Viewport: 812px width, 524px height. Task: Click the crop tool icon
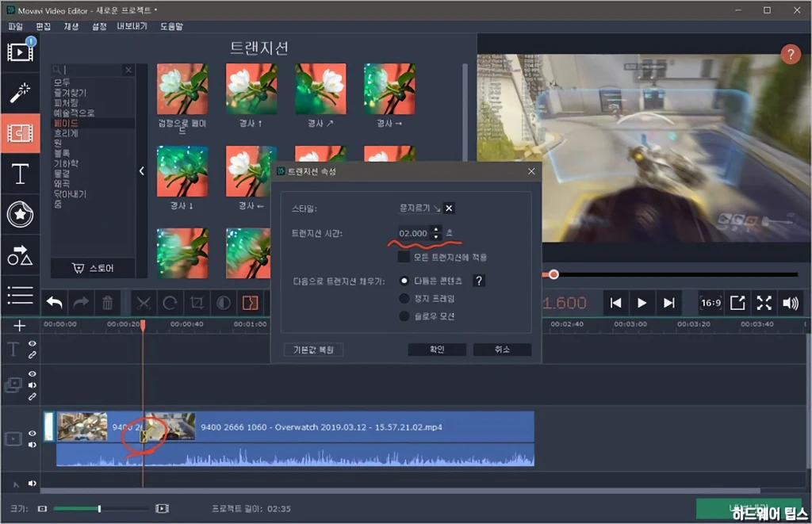tap(197, 302)
